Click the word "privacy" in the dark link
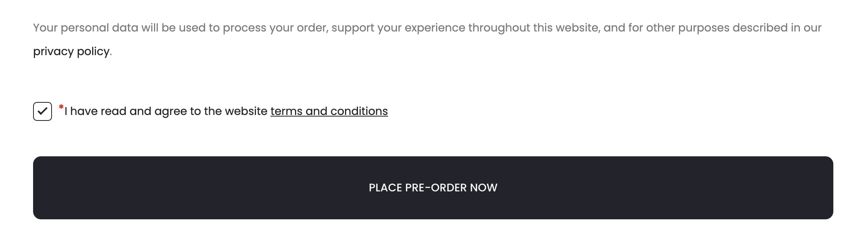 [x=53, y=52]
